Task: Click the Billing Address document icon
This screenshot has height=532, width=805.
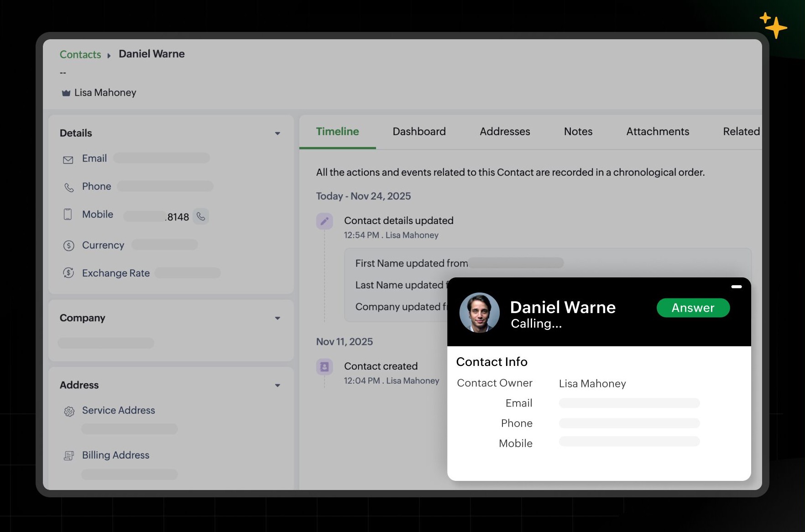Action: (x=68, y=455)
